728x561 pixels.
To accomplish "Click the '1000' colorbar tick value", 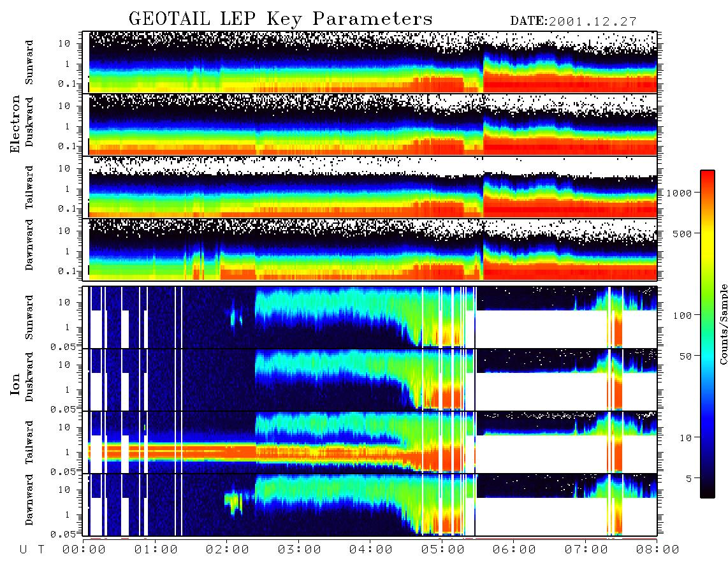I will (679, 193).
